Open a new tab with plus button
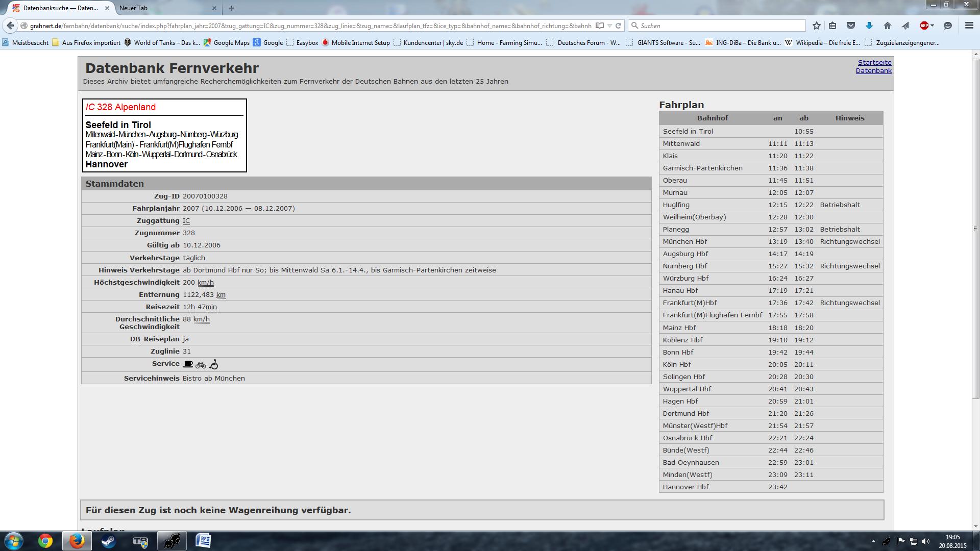This screenshot has width=980, height=551. tap(231, 8)
